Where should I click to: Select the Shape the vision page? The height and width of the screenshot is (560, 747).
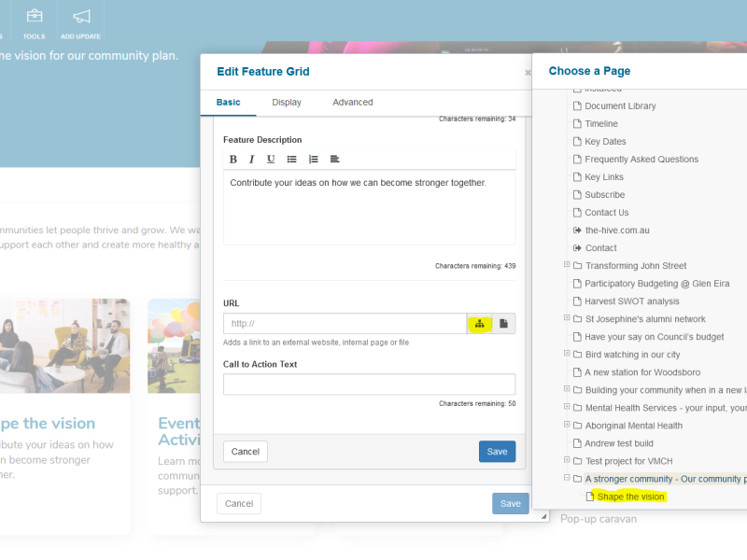pos(630,497)
